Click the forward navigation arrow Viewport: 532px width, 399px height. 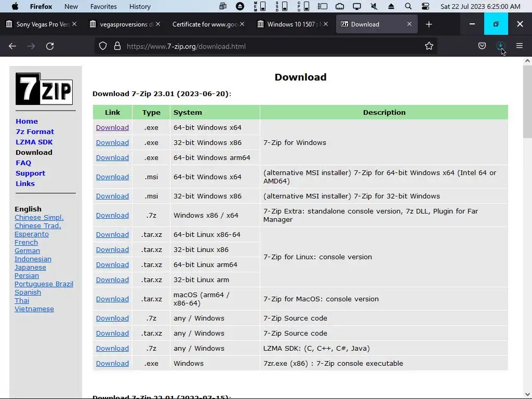(31, 46)
